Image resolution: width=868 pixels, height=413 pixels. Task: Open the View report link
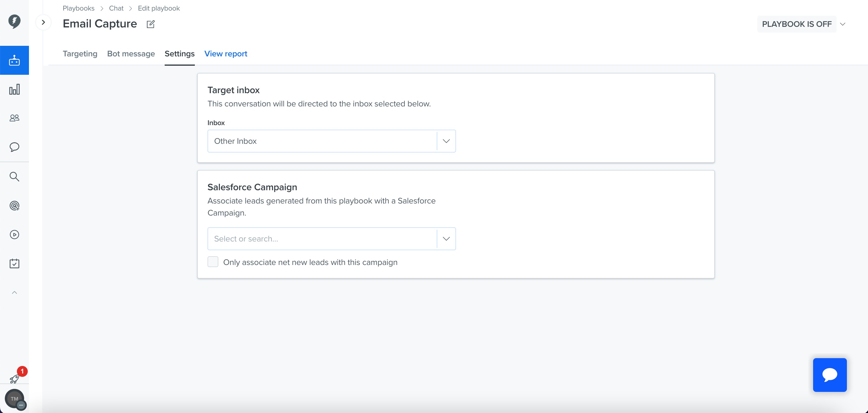tap(226, 54)
